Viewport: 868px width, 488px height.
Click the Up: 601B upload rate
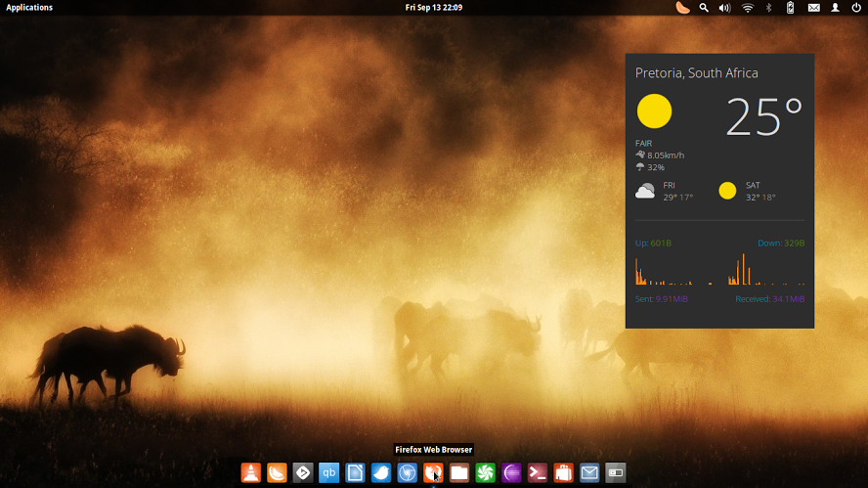click(653, 244)
